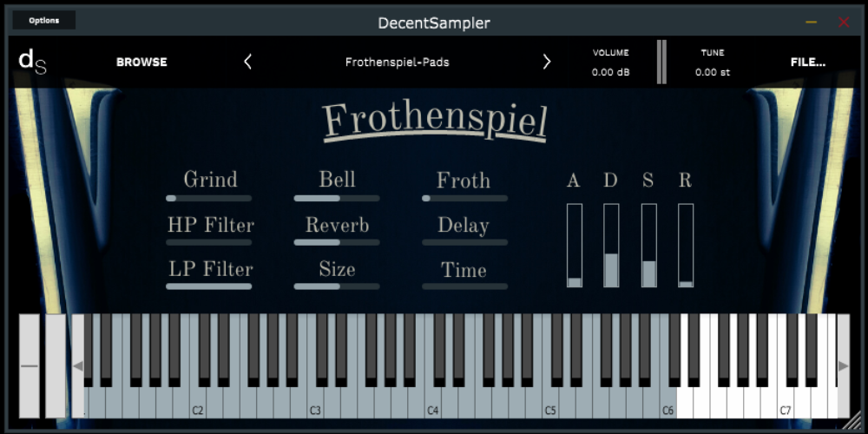Click the VOLUME 0.00 dB value

[x=610, y=72]
